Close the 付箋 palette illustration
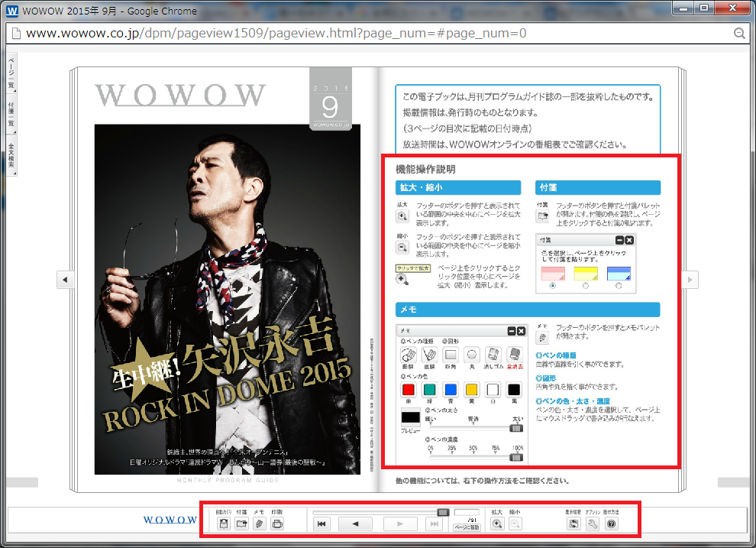Viewport: 756px width, 548px height. pos(629,240)
